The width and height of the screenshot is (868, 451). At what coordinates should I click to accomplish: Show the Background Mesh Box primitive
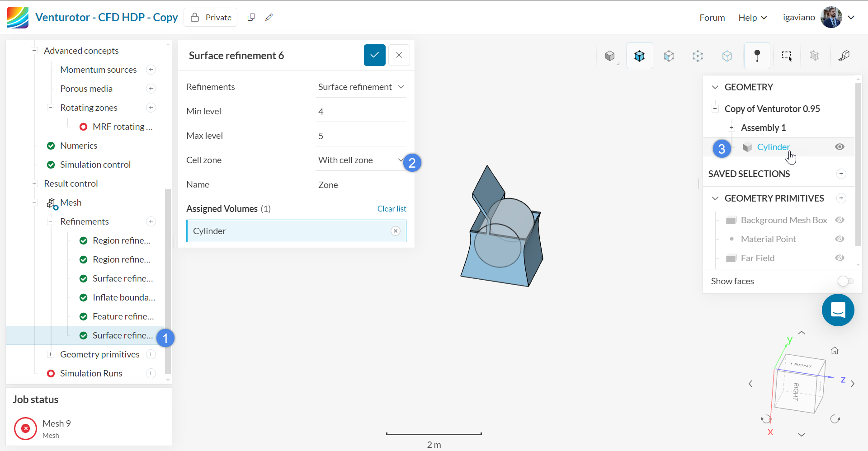(840, 220)
